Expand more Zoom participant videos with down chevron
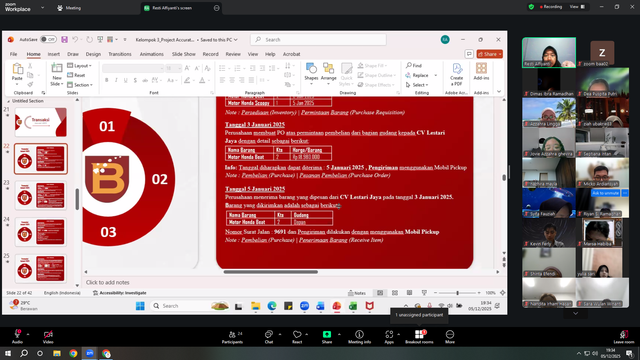640x360 pixels. tap(575, 313)
